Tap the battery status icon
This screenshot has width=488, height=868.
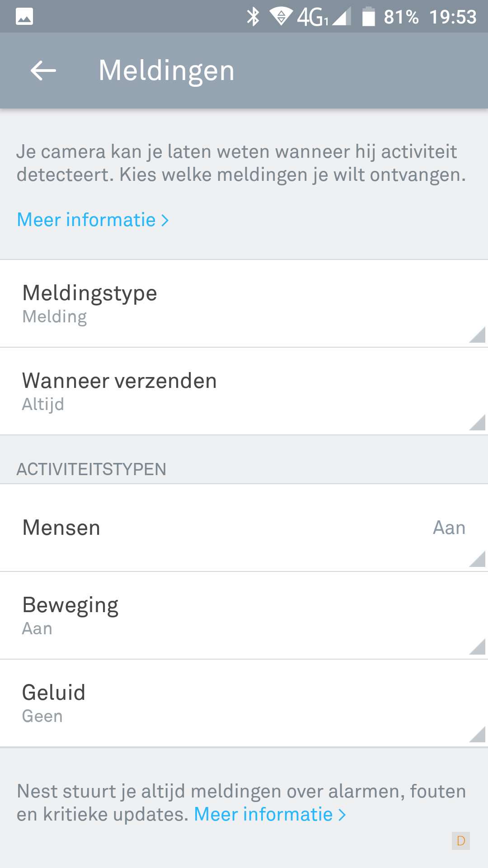(x=369, y=17)
